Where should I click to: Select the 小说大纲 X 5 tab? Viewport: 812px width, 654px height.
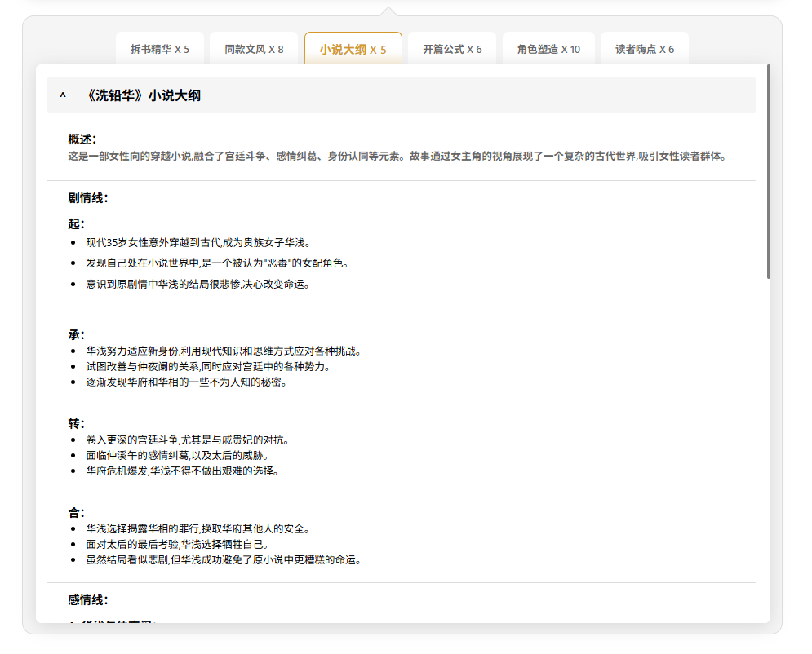(353, 49)
